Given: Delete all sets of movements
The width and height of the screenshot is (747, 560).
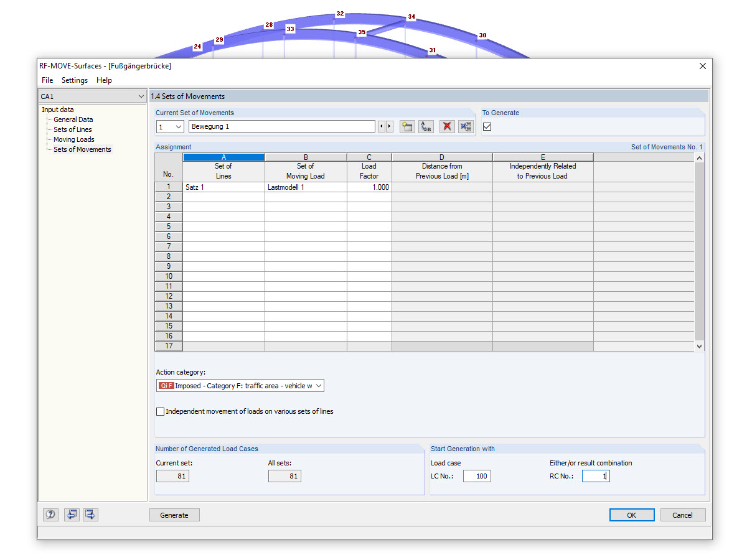Looking at the screenshot, I should click(x=466, y=126).
